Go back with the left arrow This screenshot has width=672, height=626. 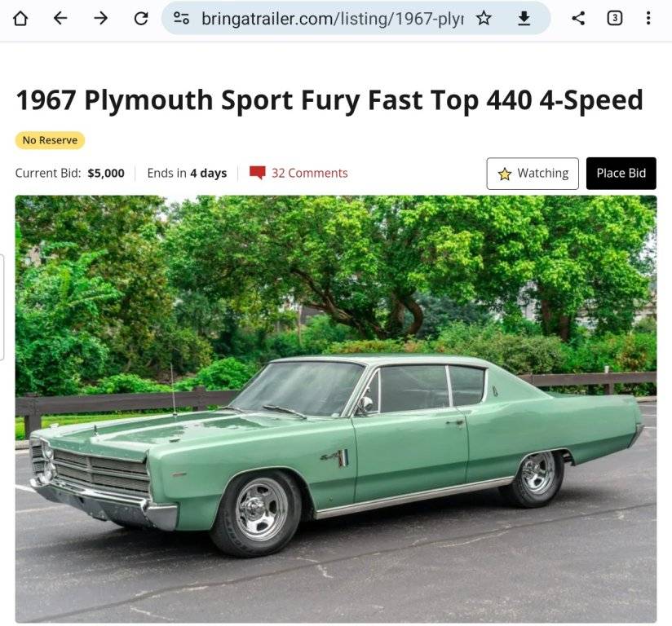pyautogui.click(x=60, y=18)
